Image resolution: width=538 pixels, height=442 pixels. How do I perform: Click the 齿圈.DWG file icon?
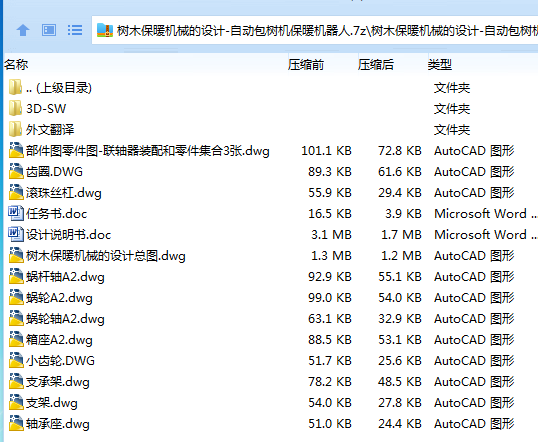[x=16, y=171]
